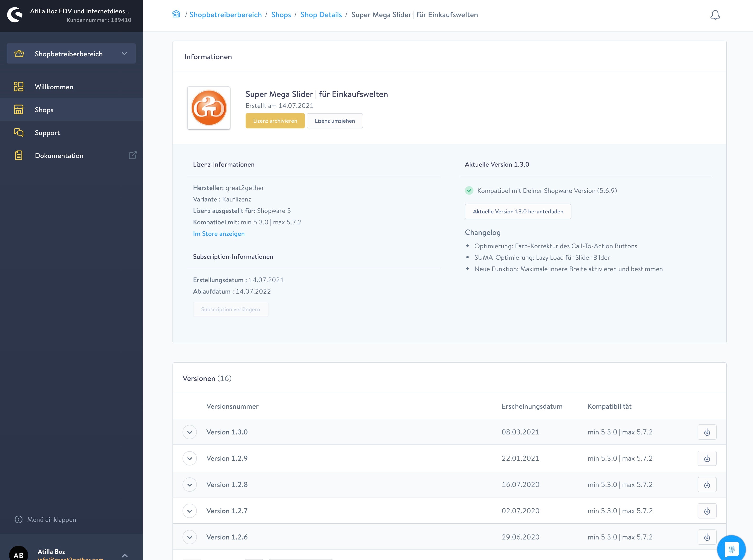Click the Super Mega Slider plugin icon
The height and width of the screenshot is (560, 753).
(209, 108)
